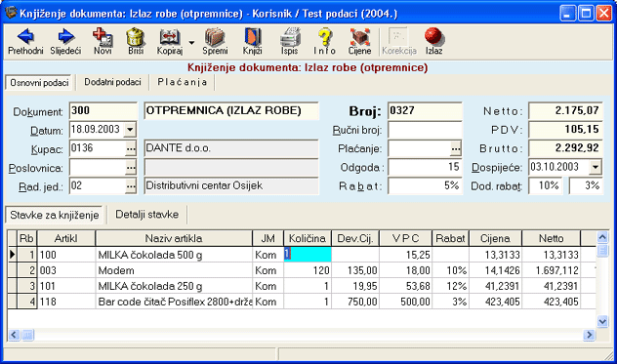This screenshot has height=364, width=617.
Task: Click Dod. rabat field showing 10%
Action: point(545,185)
